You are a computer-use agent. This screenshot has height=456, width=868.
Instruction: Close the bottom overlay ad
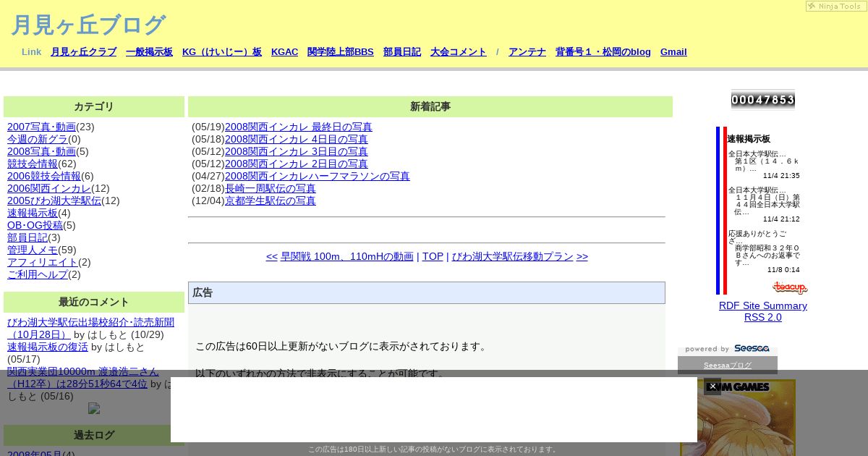(x=712, y=387)
